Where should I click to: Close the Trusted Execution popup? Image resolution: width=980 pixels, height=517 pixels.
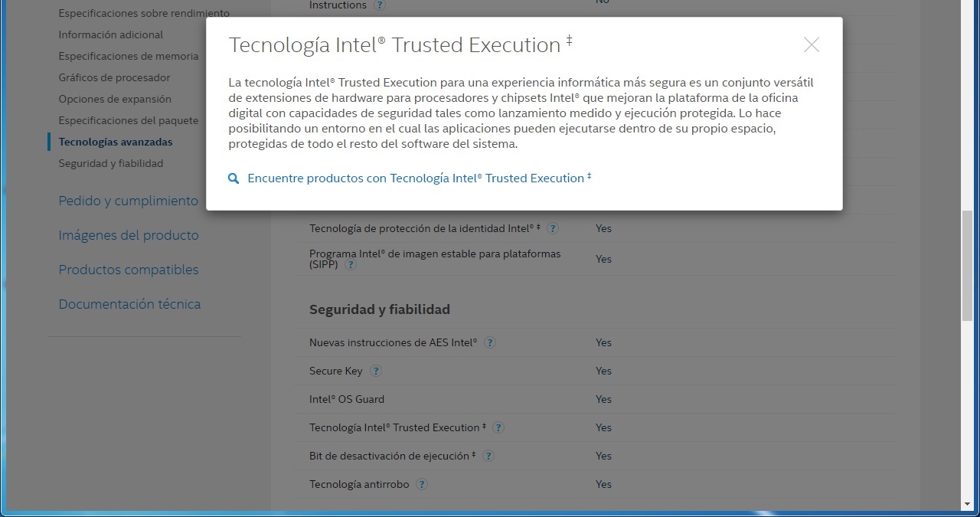(x=812, y=45)
